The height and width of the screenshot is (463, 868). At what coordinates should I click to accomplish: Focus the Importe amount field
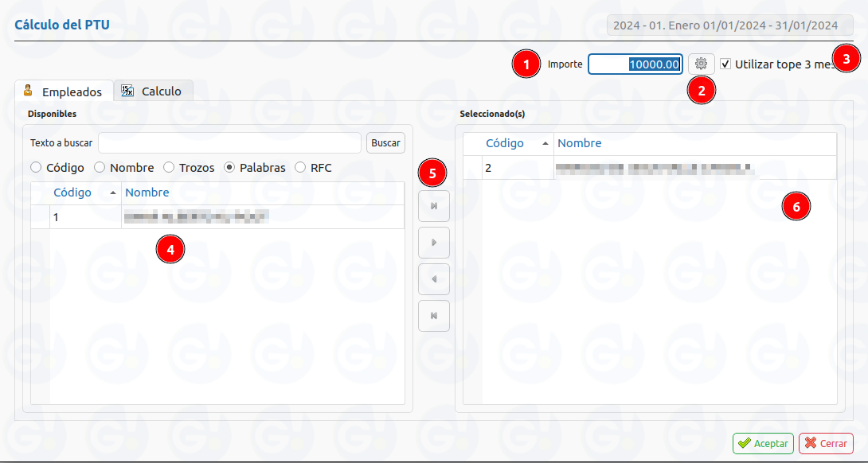click(x=635, y=64)
